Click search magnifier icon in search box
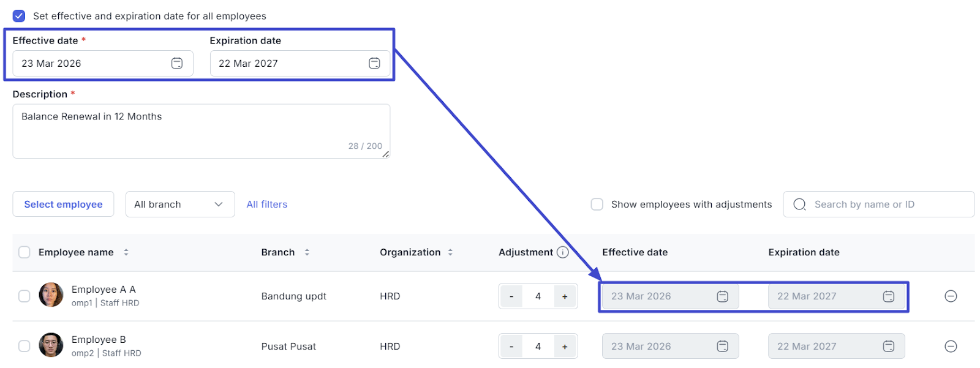980x368 pixels. pos(799,205)
